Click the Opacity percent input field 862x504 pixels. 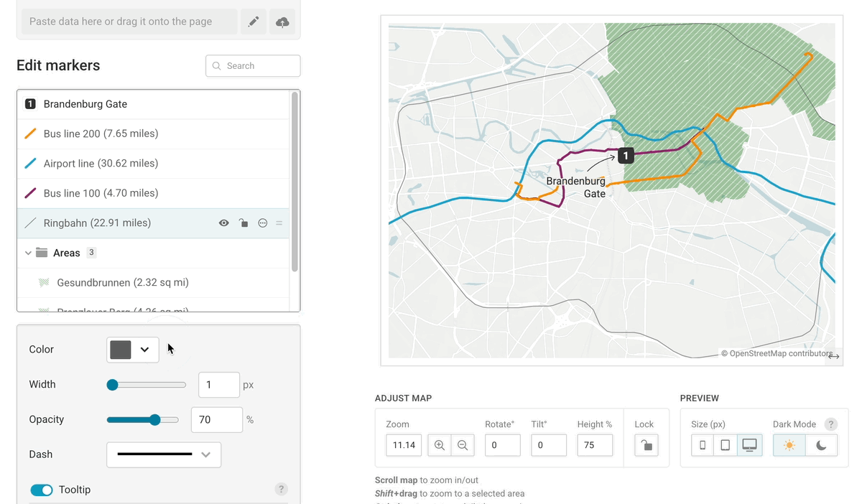216,420
